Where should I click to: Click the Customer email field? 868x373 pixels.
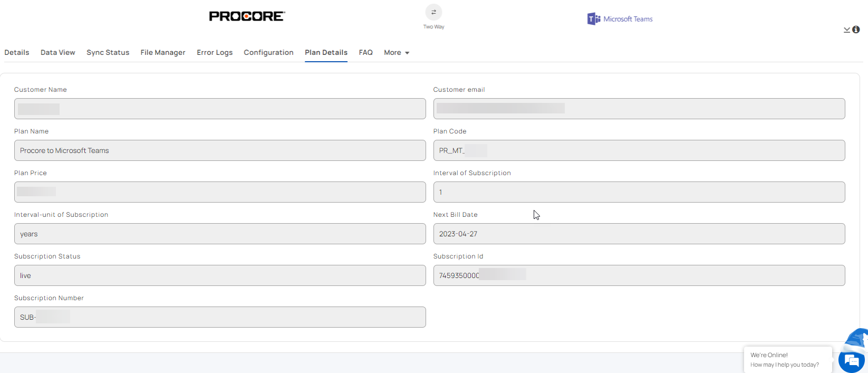click(x=639, y=109)
